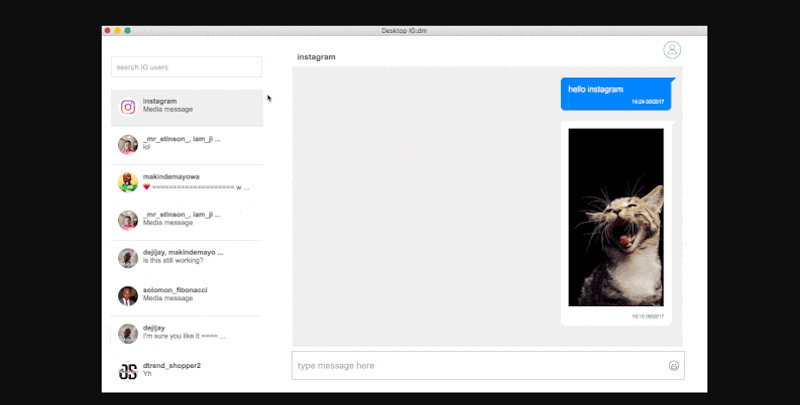
Task: Open the emoji picker smiley icon
Action: (674, 366)
